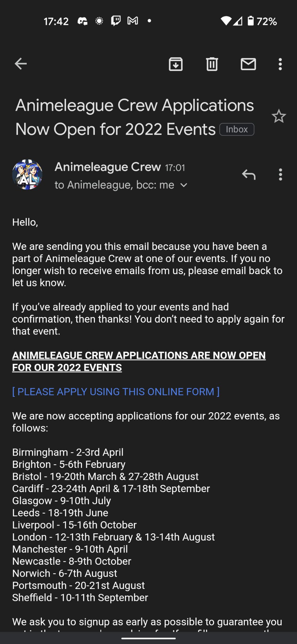Screen dimensions: 297x644
Task: Open the online application form link
Action: point(116,391)
